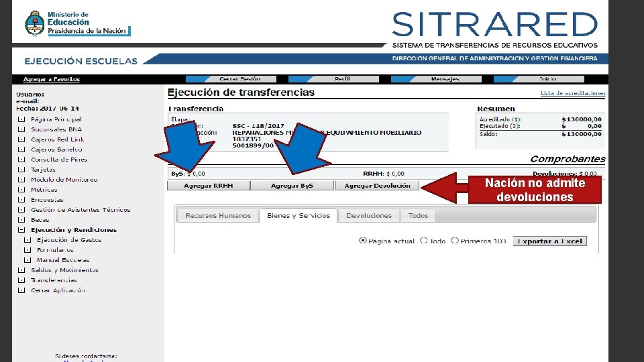
Task: Click the Acreditado (1) amount
Action: [x=582, y=119]
